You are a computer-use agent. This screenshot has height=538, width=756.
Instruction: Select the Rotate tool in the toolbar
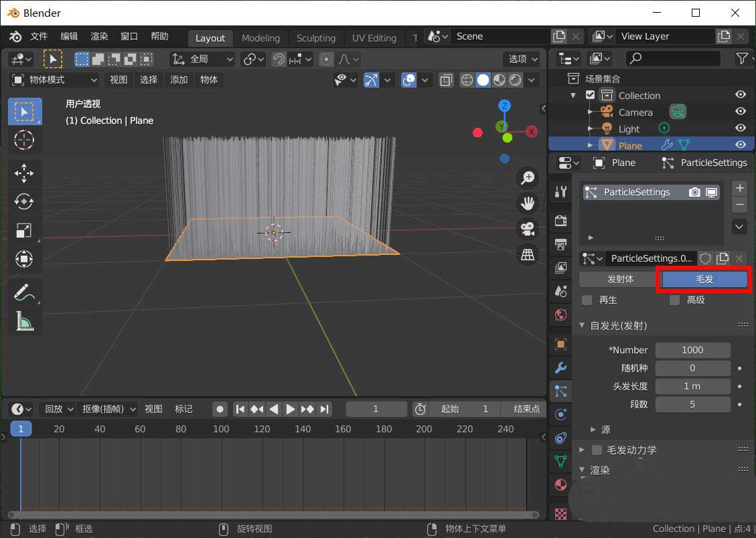24,201
